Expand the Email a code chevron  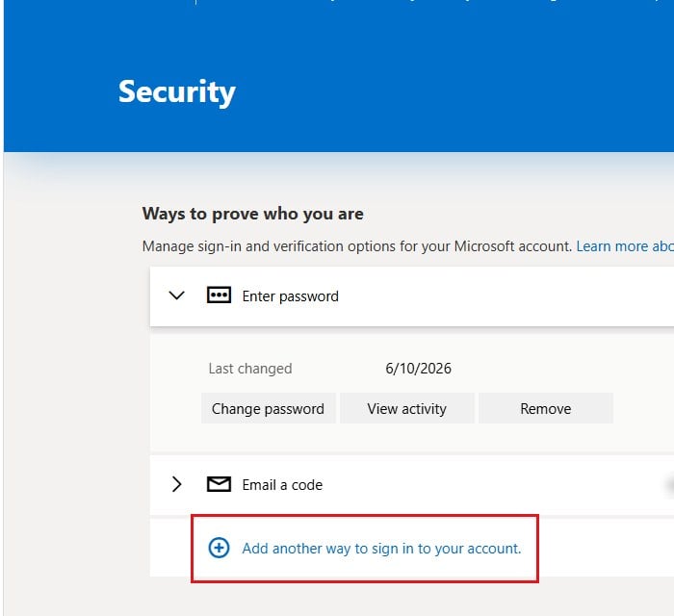176,484
